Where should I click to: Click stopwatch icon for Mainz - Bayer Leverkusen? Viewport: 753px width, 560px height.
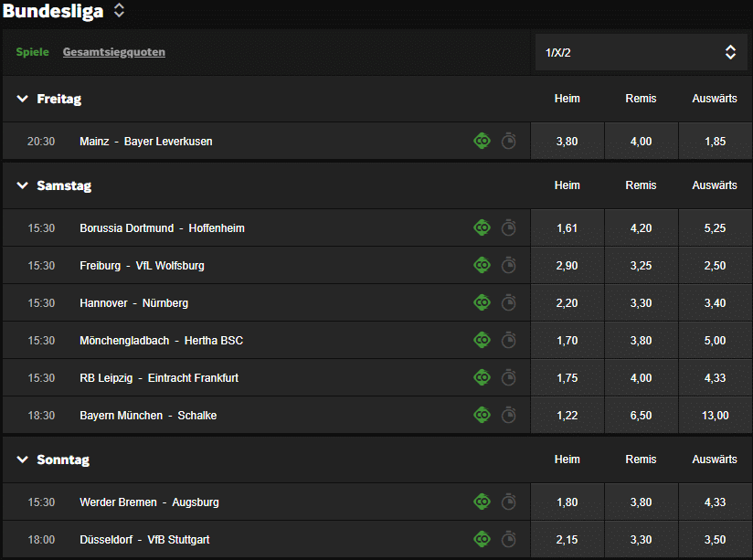pyautogui.click(x=509, y=142)
